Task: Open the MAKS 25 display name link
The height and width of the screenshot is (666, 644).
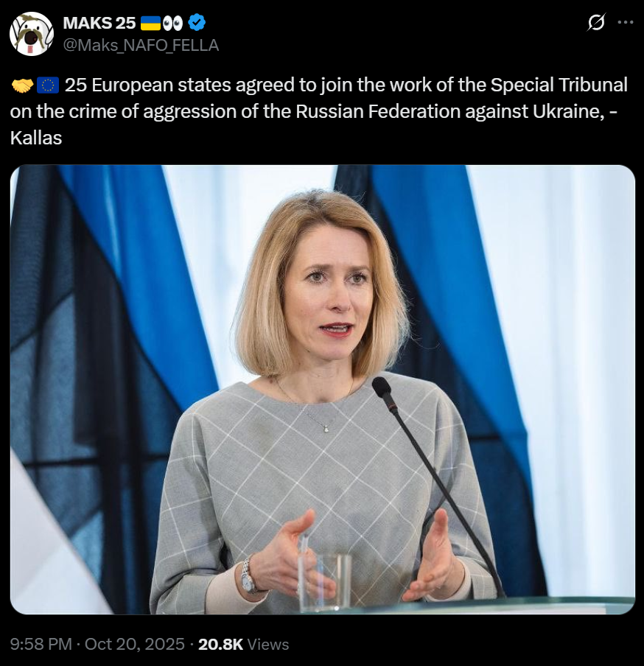Action: [x=99, y=23]
